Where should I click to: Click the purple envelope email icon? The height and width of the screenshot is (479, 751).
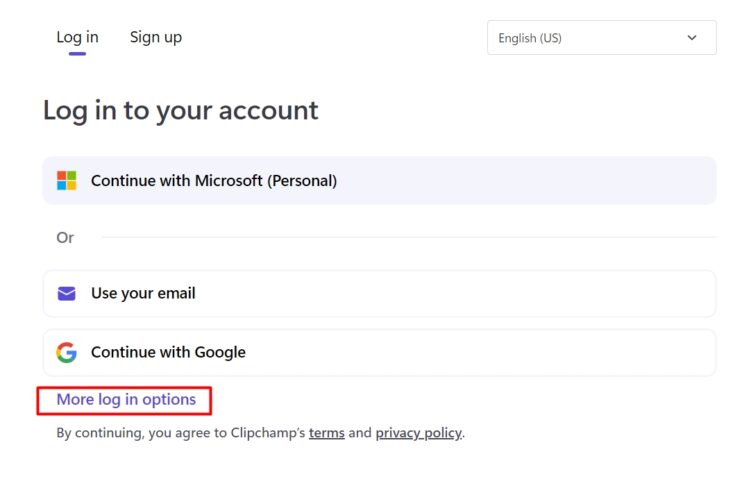67,294
